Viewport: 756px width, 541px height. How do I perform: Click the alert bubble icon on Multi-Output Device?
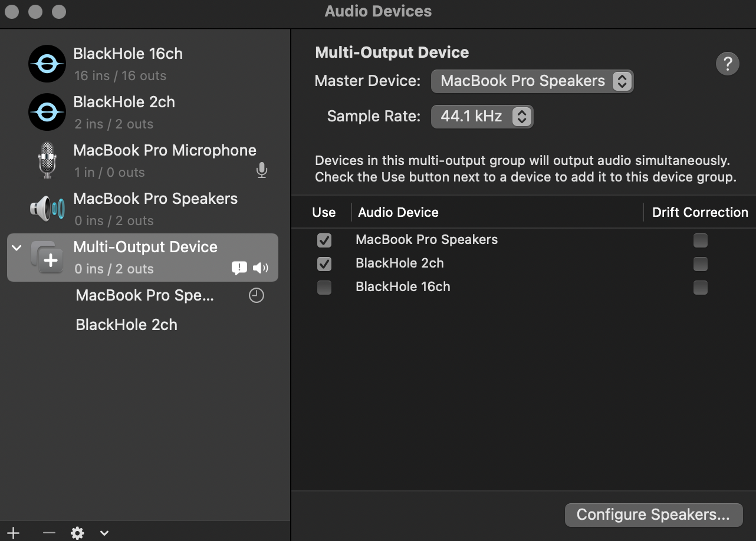239,268
